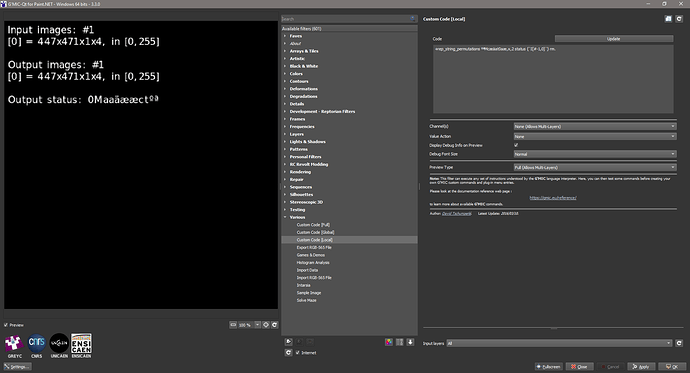Viewport: 690px width, 373px height.
Task: Open the Input layers dropdown
Action: (x=559, y=343)
